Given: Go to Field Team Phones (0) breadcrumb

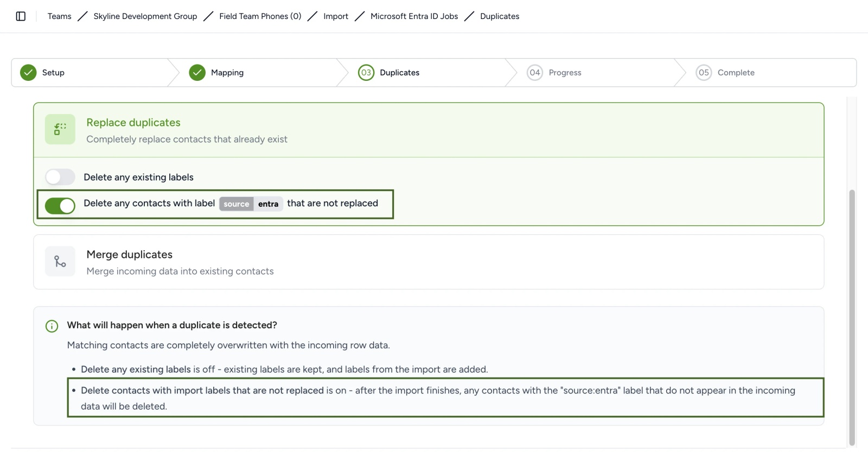Looking at the screenshot, I should pyautogui.click(x=260, y=16).
